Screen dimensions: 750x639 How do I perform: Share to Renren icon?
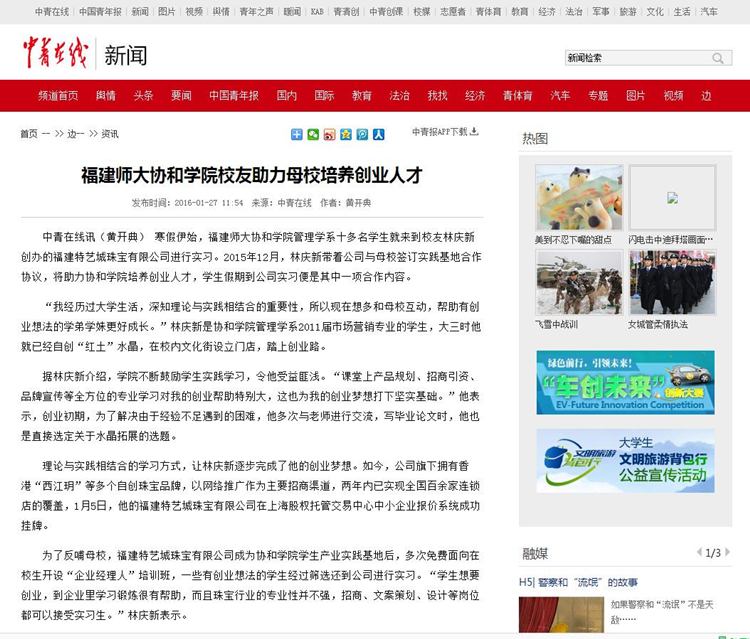click(x=378, y=135)
